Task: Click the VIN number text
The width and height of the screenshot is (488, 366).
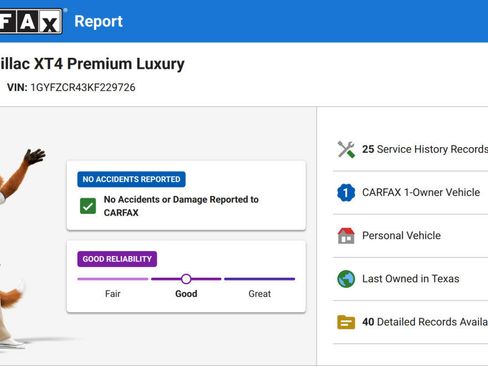Action: click(x=83, y=87)
